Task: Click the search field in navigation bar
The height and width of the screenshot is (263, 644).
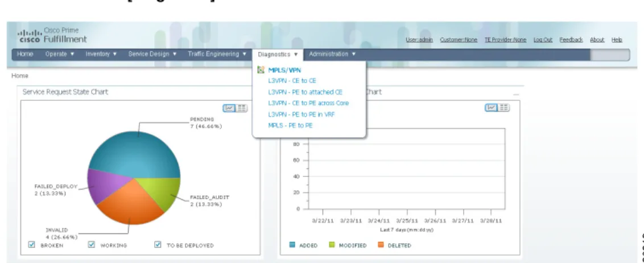Action: click(609, 54)
